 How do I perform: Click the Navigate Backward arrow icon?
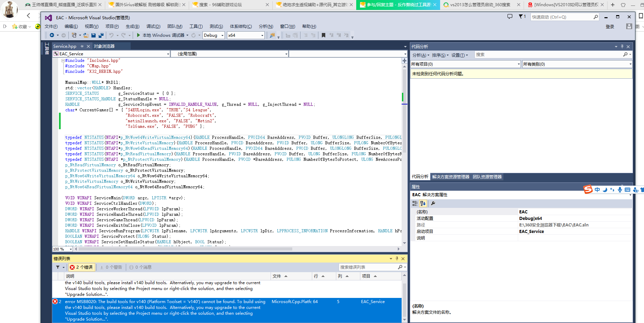(x=52, y=35)
